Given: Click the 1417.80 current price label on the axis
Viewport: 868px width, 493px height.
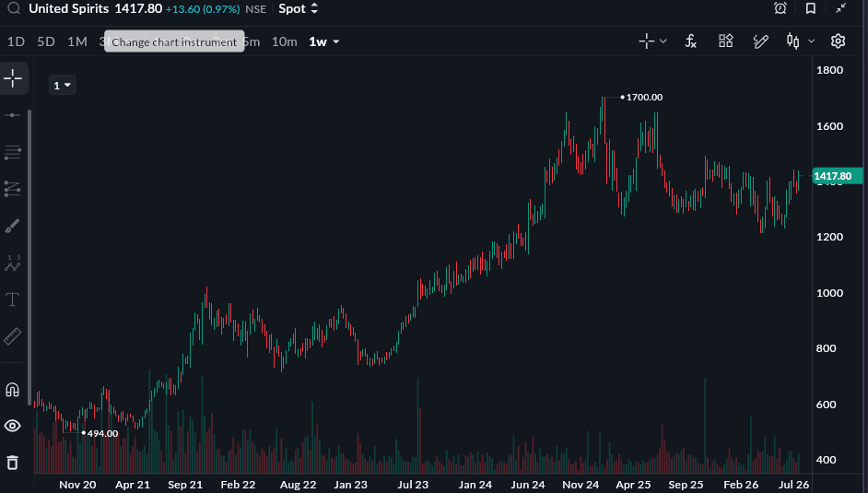Looking at the screenshot, I should [837, 177].
